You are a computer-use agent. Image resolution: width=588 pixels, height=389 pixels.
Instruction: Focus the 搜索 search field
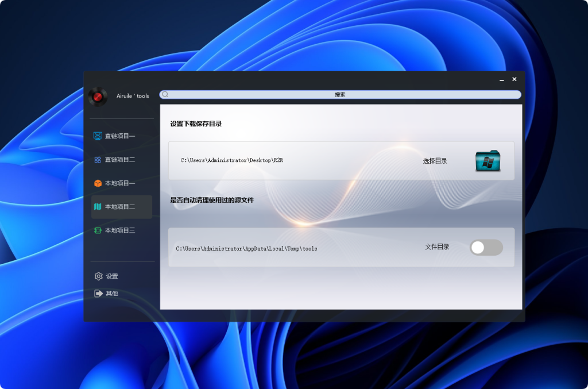pos(340,95)
